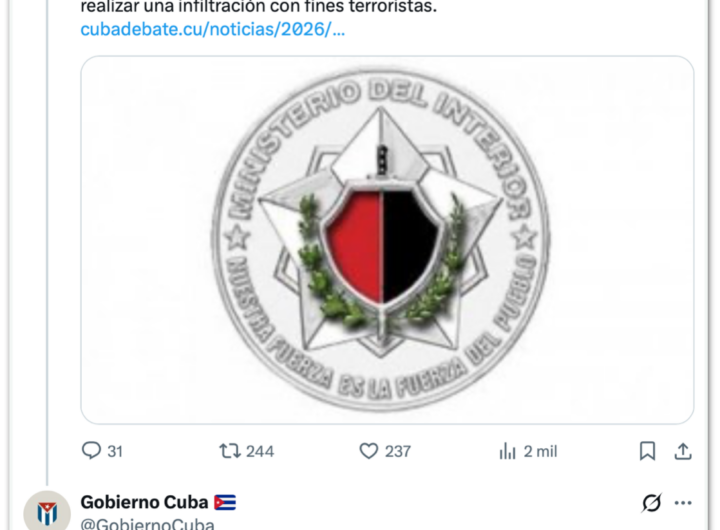Image resolution: width=720 pixels, height=530 pixels.
Task: Click the share upload icon
Action: 683,451
